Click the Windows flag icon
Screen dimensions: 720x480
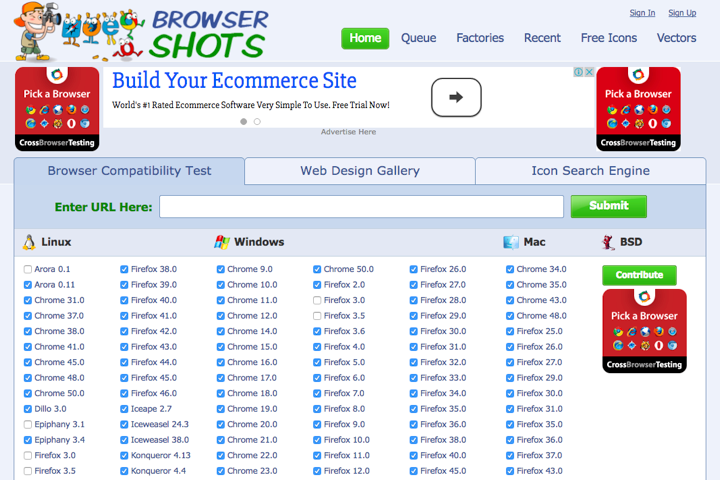coord(222,242)
